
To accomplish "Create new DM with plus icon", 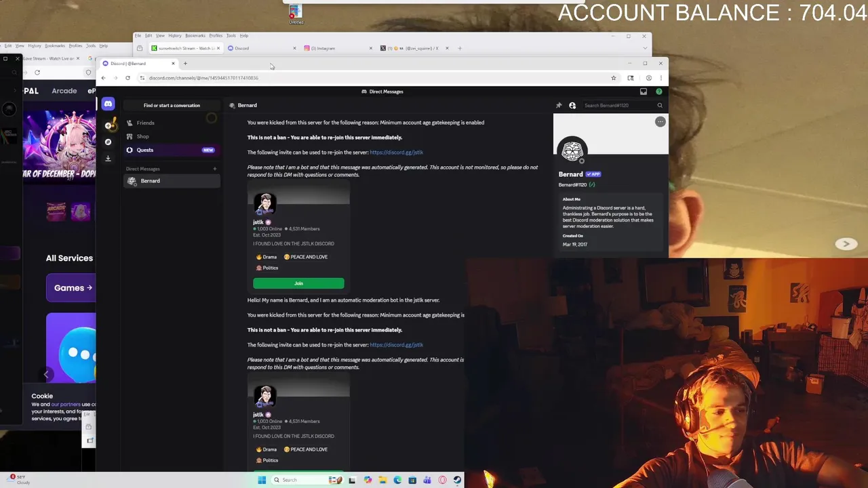I will pyautogui.click(x=215, y=169).
